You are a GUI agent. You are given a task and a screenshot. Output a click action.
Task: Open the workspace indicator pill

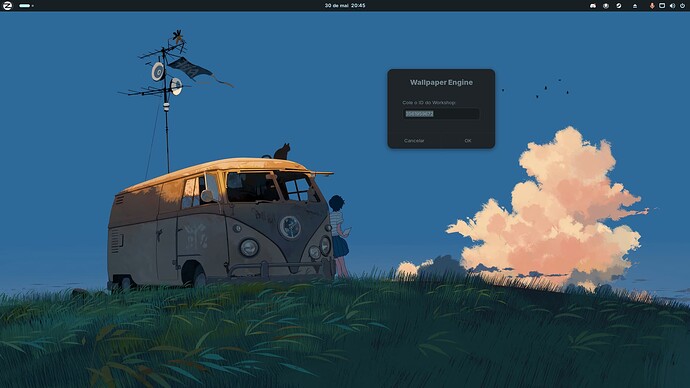tap(26, 6)
